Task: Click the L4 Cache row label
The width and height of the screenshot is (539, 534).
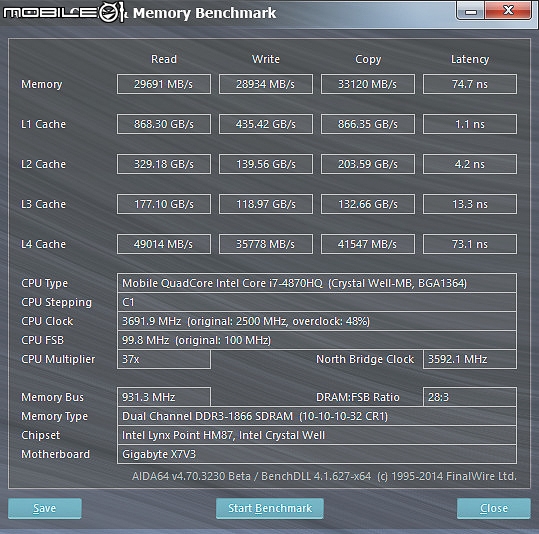Action: click(x=43, y=244)
